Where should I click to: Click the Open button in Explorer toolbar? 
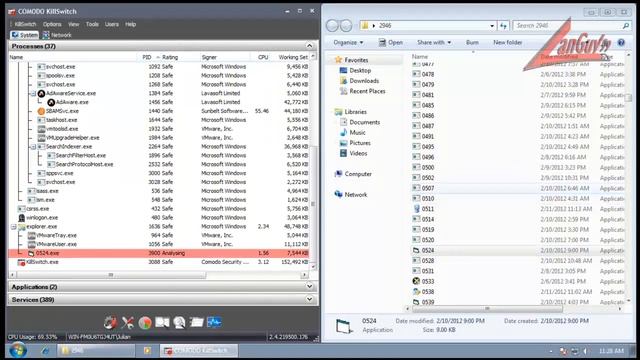coord(391,42)
